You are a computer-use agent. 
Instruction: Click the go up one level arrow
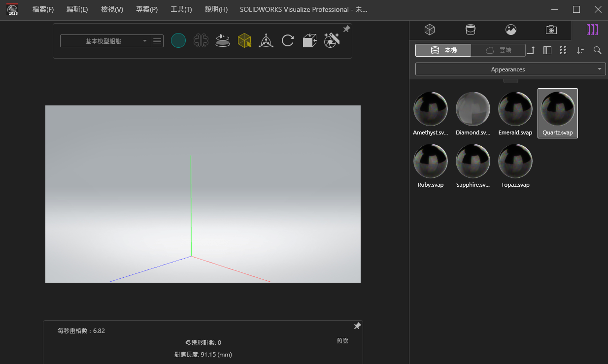531,50
